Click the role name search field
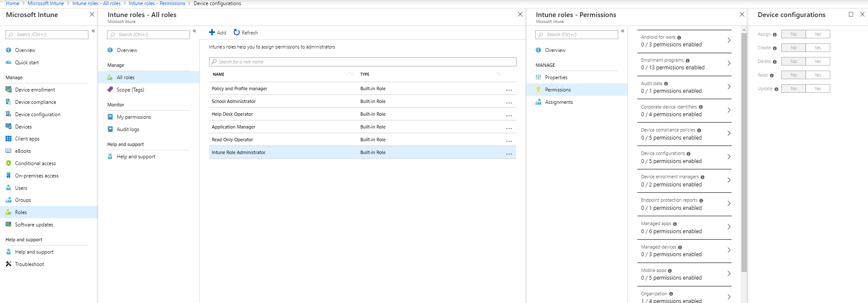 [362, 62]
